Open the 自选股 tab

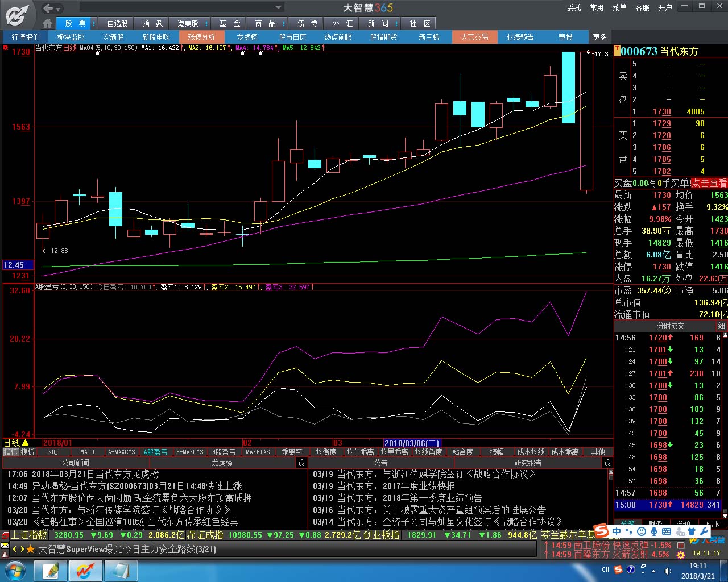pos(117,23)
